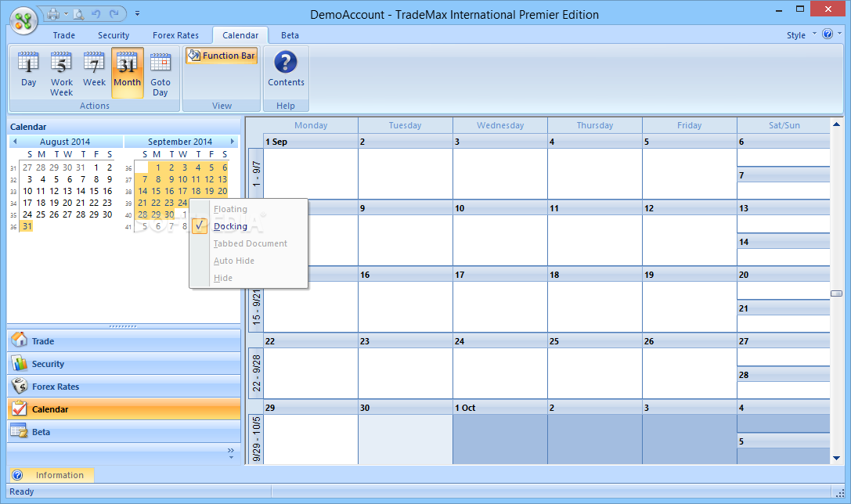Select the 25 September day cell
The width and height of the screenshot is (851, 504).
595,366
